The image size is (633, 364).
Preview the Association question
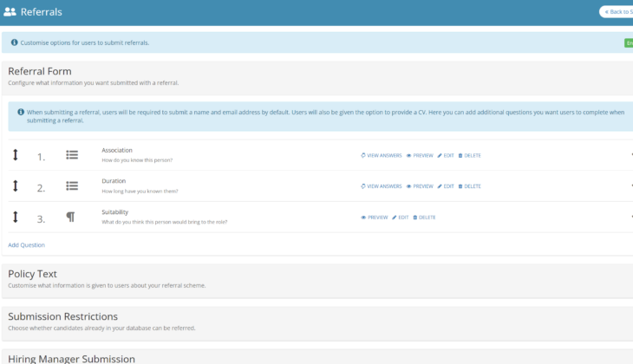pyautogui.click(x=420, y=155)
